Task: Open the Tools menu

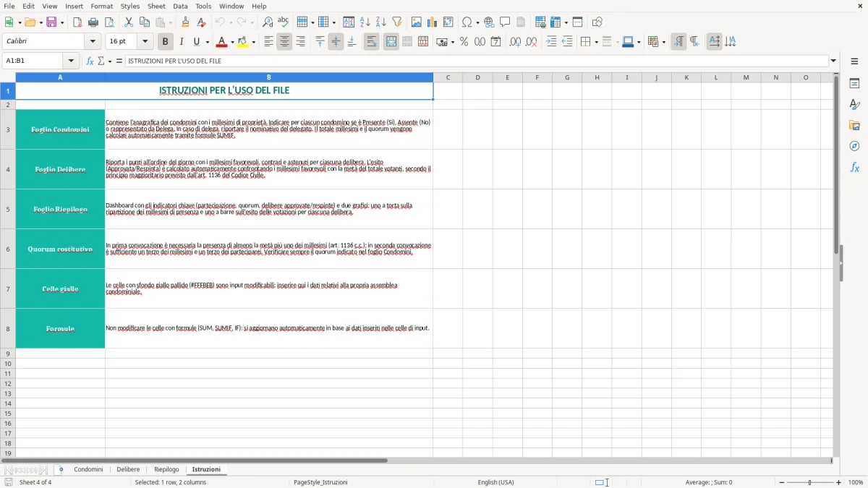Action: (x=203, y=6)
